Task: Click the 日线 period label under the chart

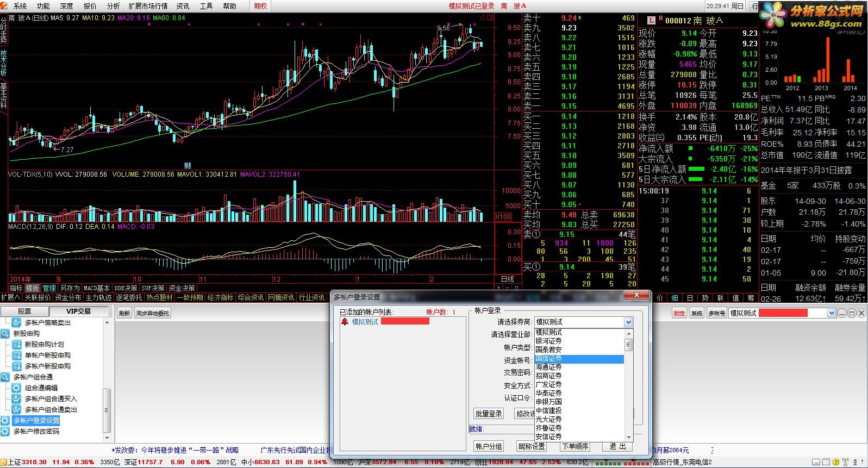Action: pos(507,279)
